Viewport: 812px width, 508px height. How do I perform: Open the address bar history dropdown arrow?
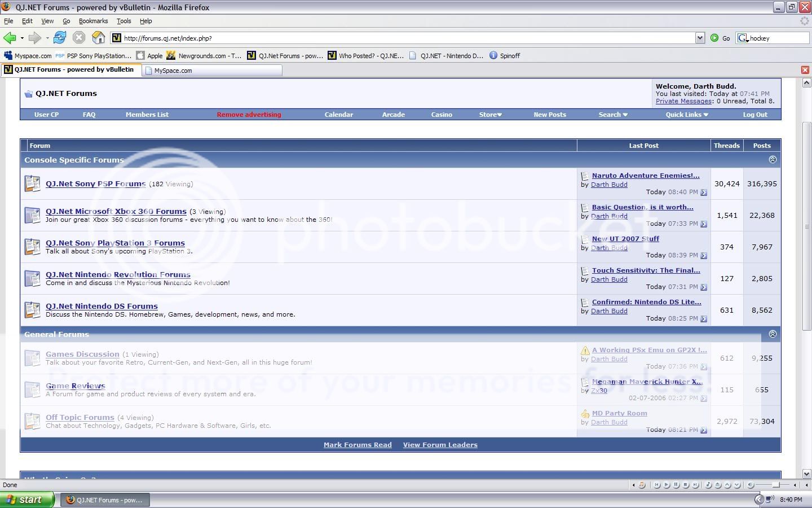tap(700, 38)
